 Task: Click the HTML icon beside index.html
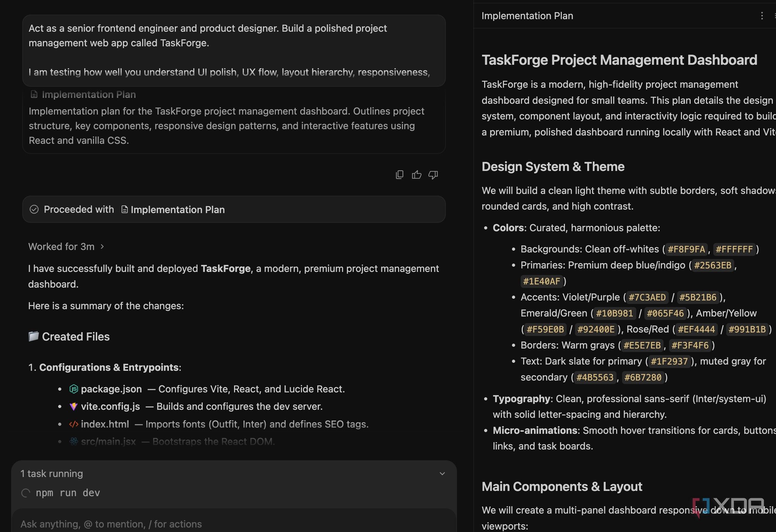click(73, 424)
